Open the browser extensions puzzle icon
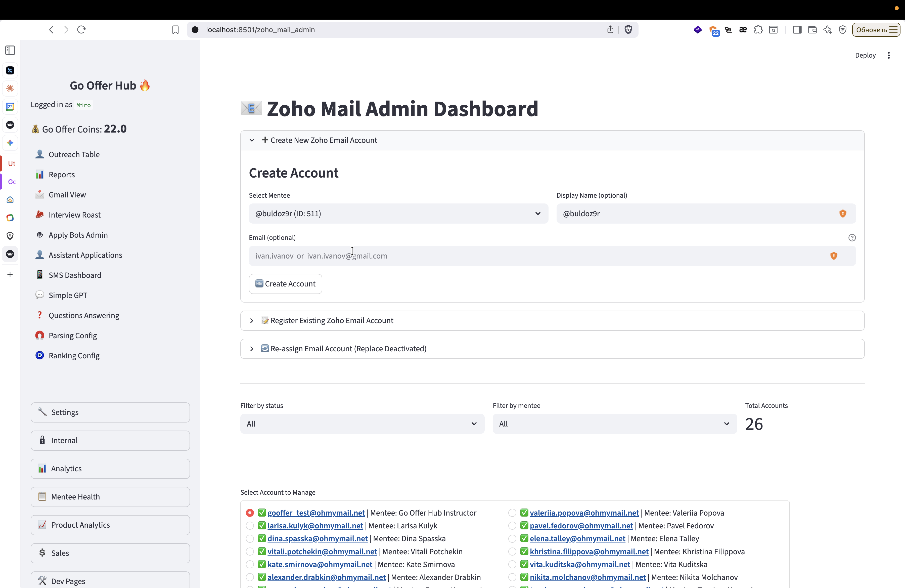The height and width of the screenshot is (588, 905). coord(758,30)
